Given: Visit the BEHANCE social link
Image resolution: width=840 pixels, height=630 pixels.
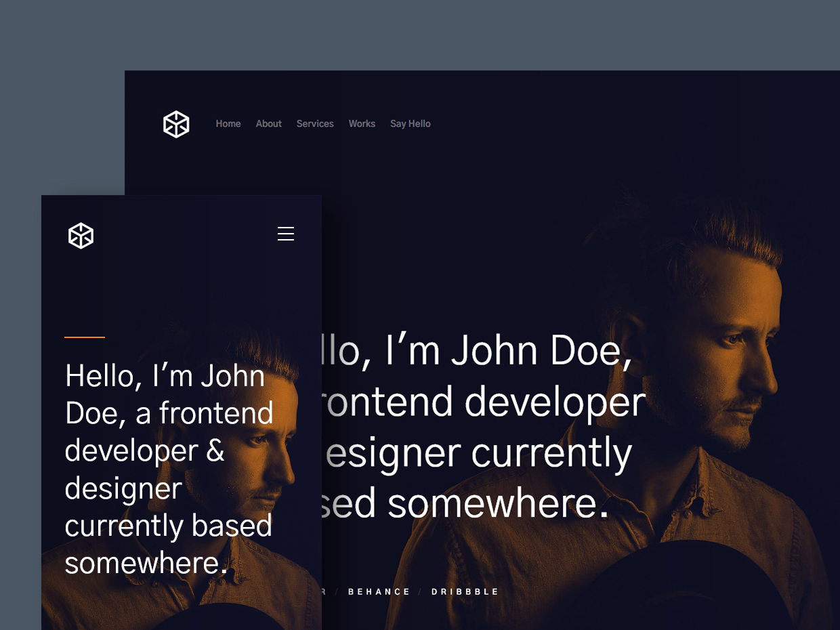Looking at the screenshot, I should 379,592.
